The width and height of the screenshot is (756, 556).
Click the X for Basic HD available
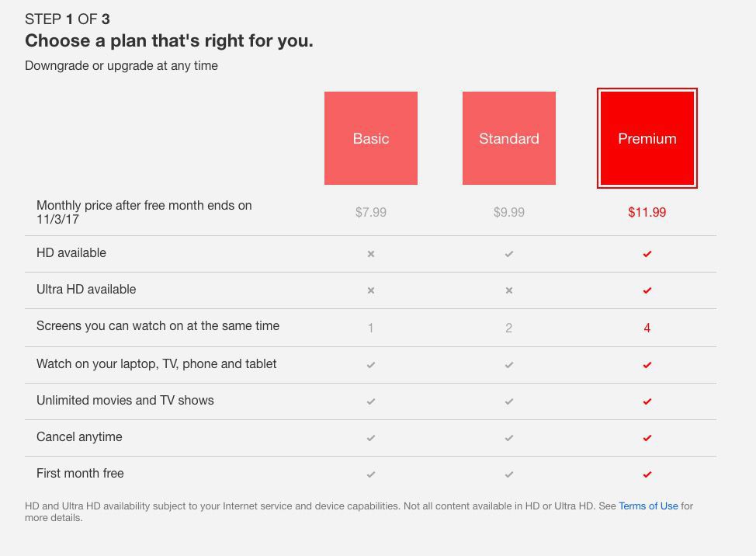point(371,253)
